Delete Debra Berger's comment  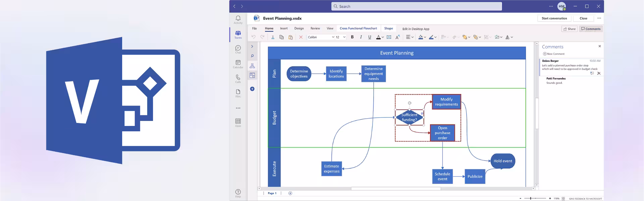click(599, 73)
